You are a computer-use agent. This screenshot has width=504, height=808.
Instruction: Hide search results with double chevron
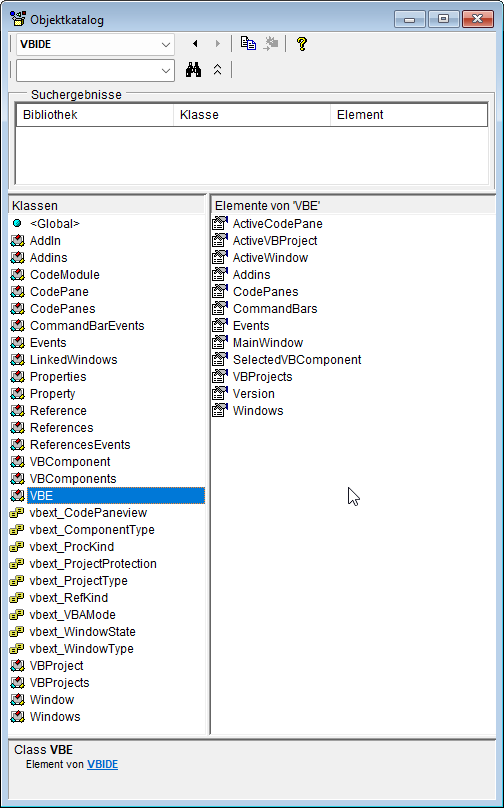217,70
